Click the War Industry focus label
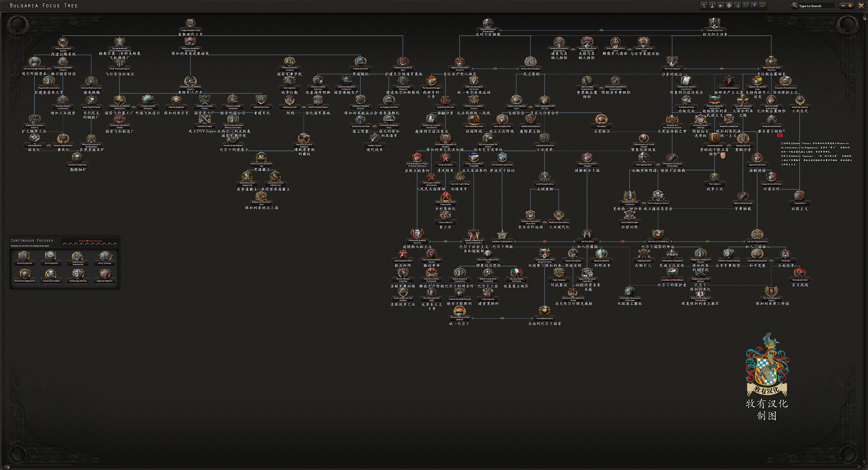 [x=715, y=184]
